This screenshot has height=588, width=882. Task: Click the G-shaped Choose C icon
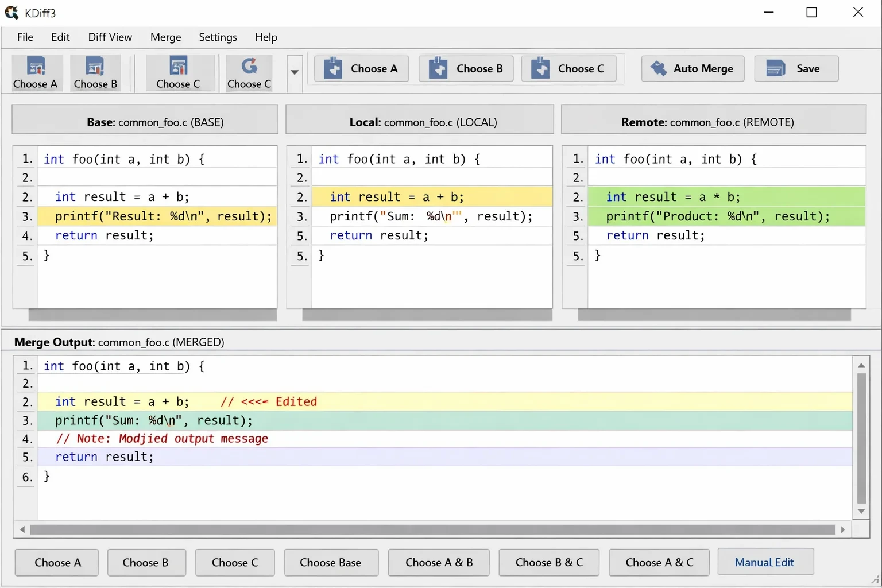pos(249,73)
